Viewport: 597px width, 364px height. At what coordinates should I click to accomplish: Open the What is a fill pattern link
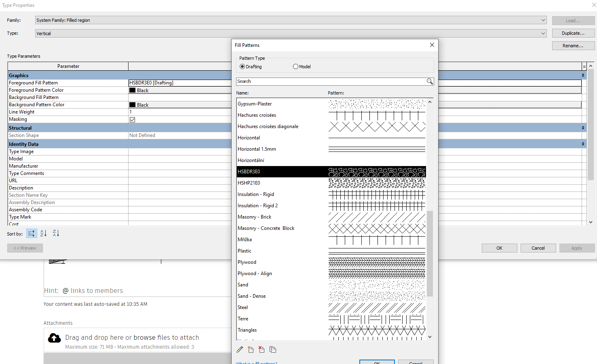pos(256,362)
